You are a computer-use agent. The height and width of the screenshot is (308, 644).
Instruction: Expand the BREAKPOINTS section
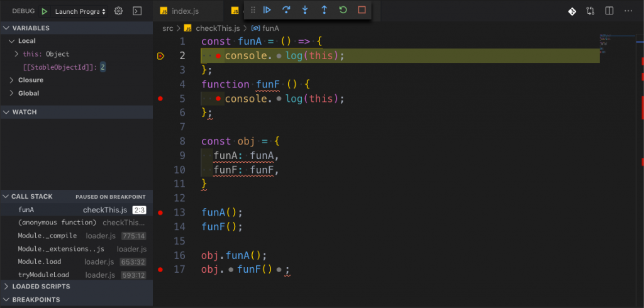click(x=76, y=299)
